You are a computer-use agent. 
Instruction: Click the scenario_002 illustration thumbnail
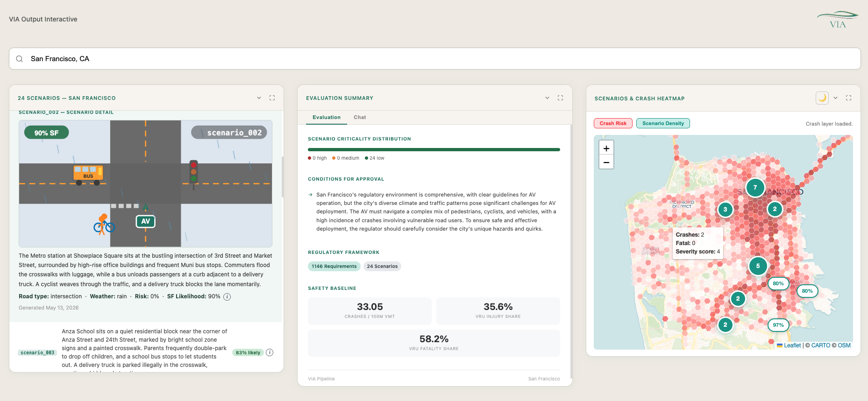point(145,183)
